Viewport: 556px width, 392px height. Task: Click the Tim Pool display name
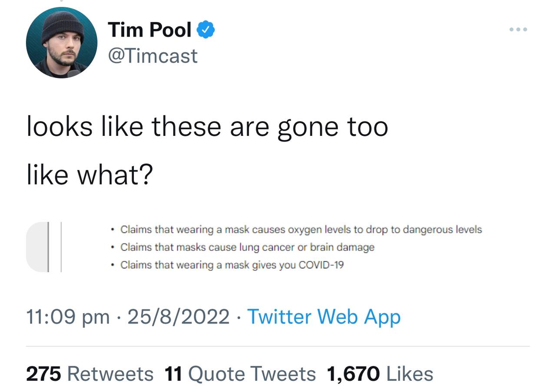click(x=150, y=30)
